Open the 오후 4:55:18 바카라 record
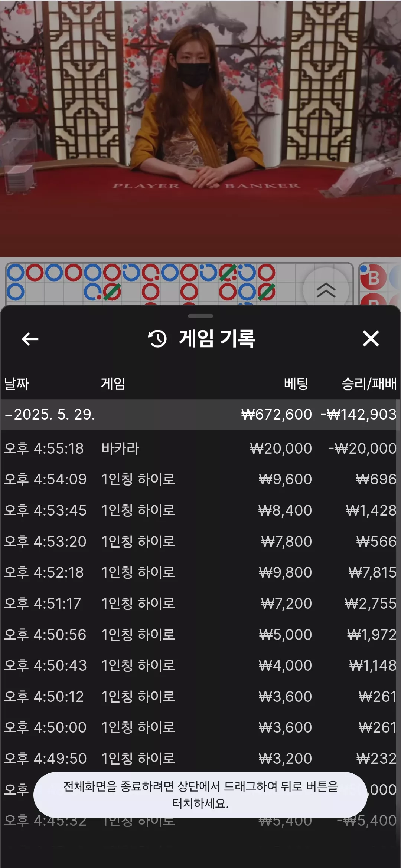The width and height of the screenshot is (401, 868). coord(200,448)
